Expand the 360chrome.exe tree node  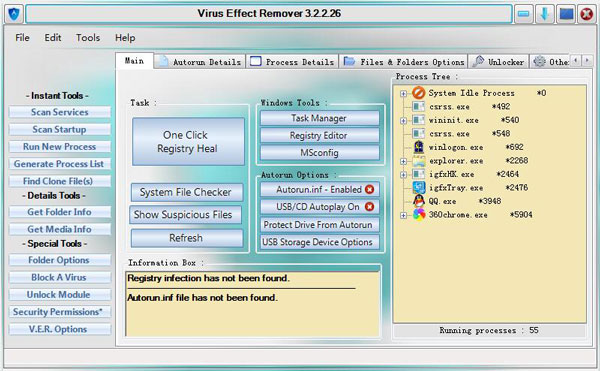[x=403, y=215]
